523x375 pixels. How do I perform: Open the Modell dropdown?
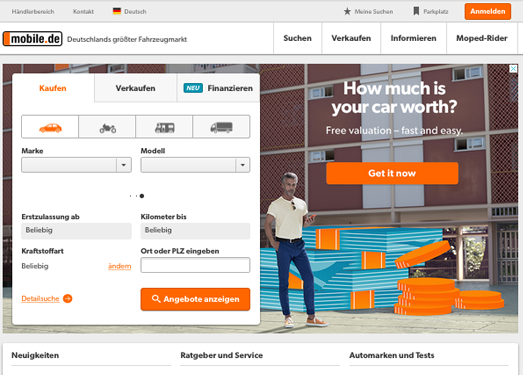point(195,165)
